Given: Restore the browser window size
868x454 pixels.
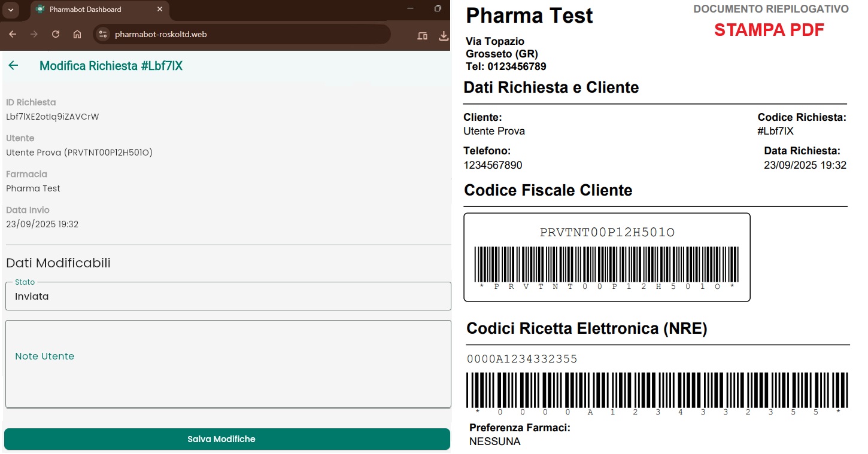Looking at the screenshot, I should pos(438,9).
